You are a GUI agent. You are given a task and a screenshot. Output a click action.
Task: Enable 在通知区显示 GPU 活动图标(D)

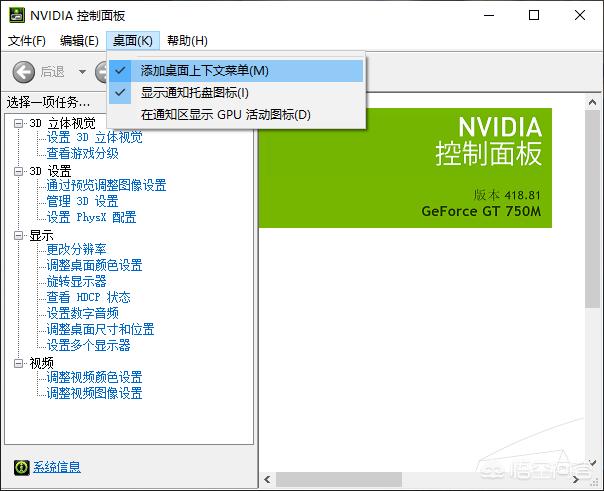pyautogui.click(x=236, y=115)
